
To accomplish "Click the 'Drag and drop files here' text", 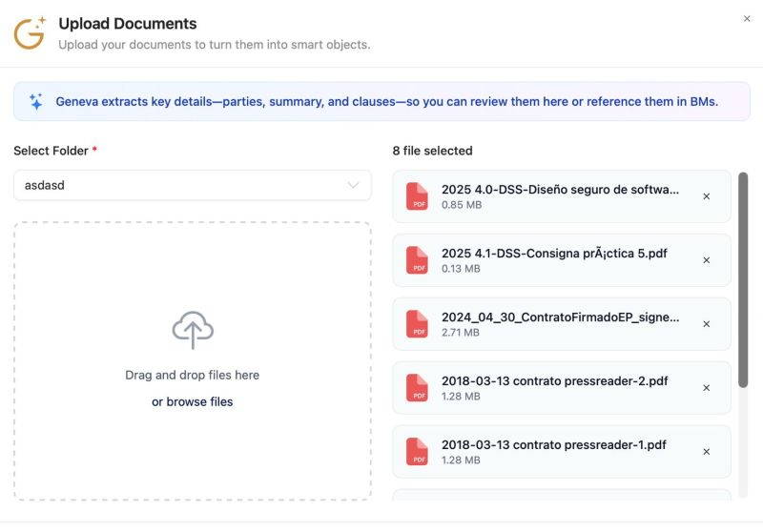I will 193,375.
